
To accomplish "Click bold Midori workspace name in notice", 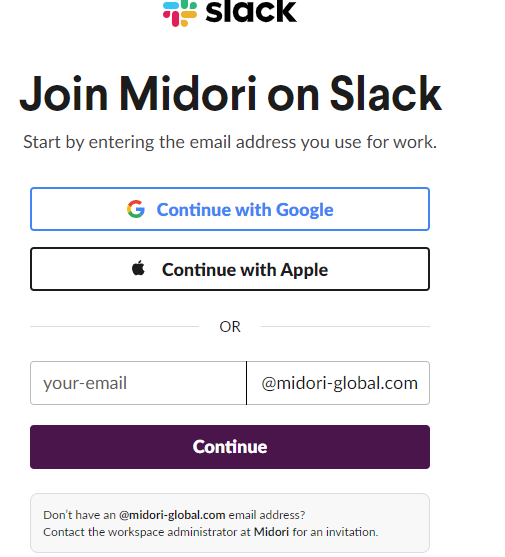I will coord(271,532).
